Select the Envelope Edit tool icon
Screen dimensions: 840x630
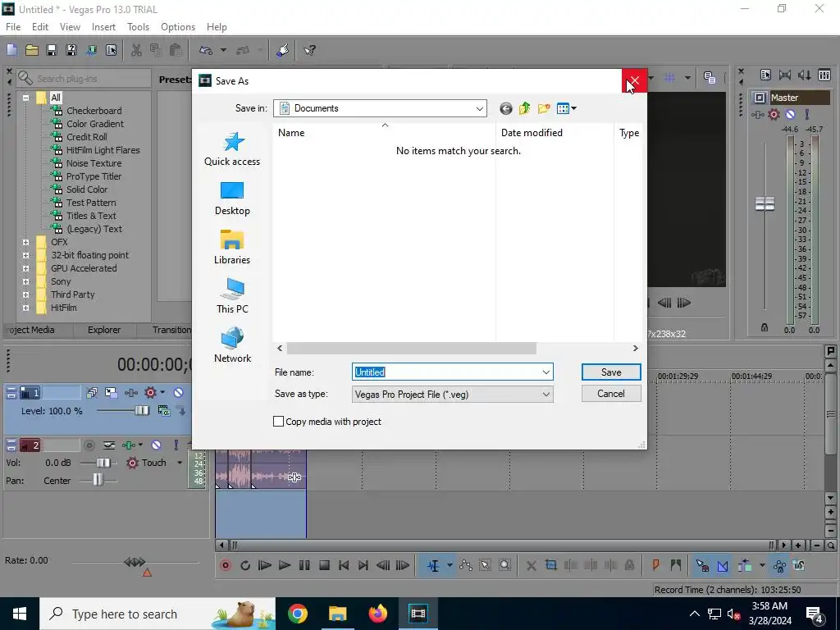pos(466,566)
